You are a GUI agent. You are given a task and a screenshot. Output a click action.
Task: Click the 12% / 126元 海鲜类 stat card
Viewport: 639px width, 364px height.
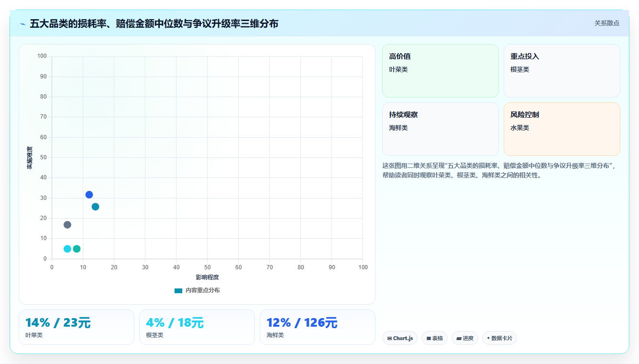(x=318, y=327)
